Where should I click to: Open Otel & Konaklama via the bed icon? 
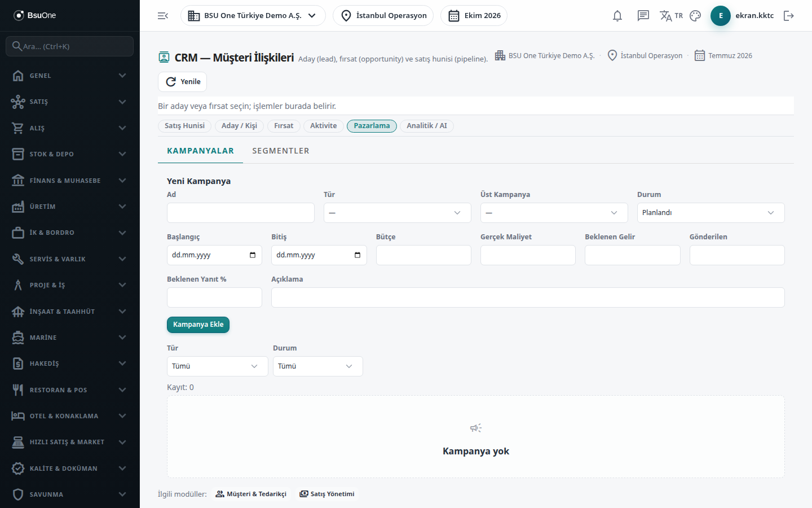tap(18, 416)
